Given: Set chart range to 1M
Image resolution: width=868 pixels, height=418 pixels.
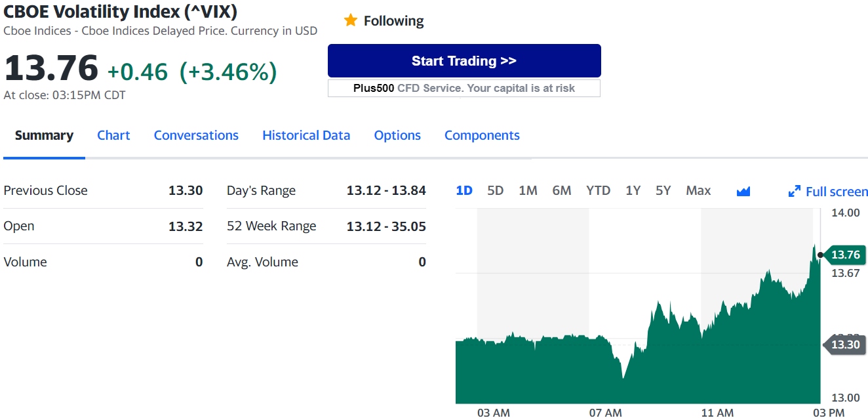Looking at the screenshot, I should tap(528, 190).
